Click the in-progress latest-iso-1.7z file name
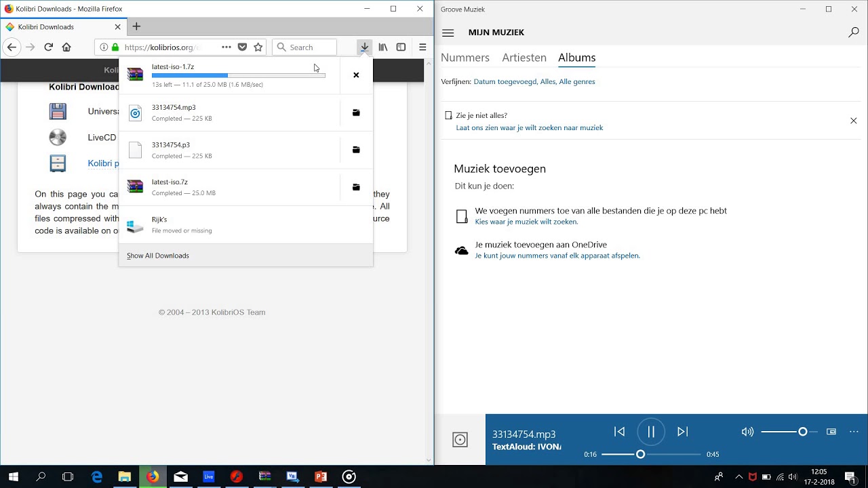This screenshot has width=868, height=488. 173,66
